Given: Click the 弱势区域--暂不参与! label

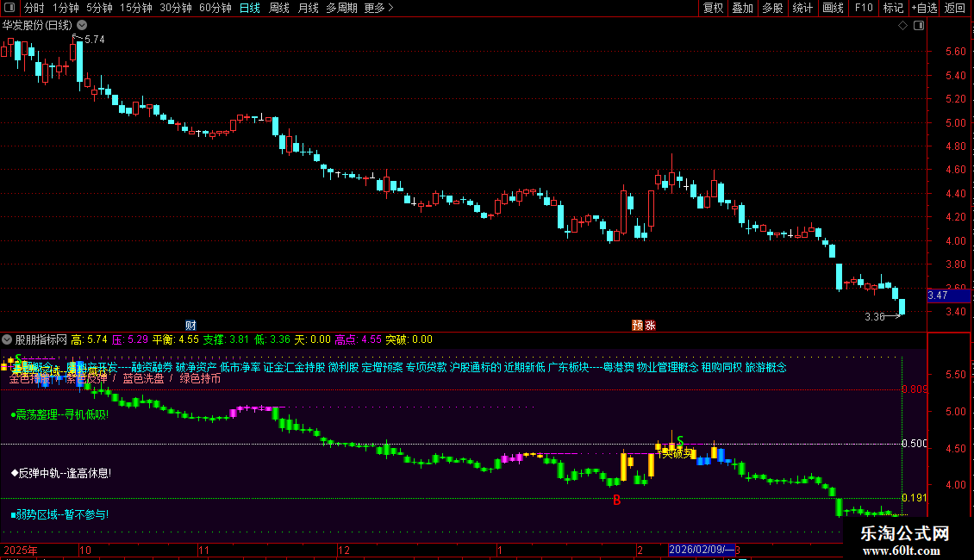Looking at the screenshot, I should [x=59, y=514].
